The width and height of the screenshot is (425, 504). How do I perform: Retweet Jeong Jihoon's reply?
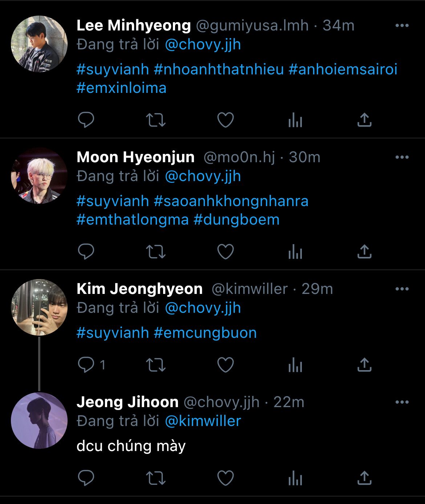pos(155,478)
